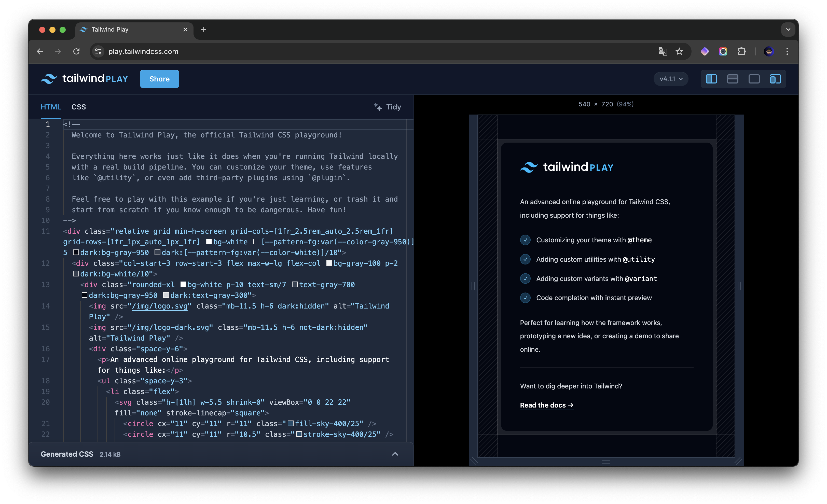Switch to horizontal split layout
This screenshot has height=504, width=827.
pyautogui.click(x=733, y=79)
